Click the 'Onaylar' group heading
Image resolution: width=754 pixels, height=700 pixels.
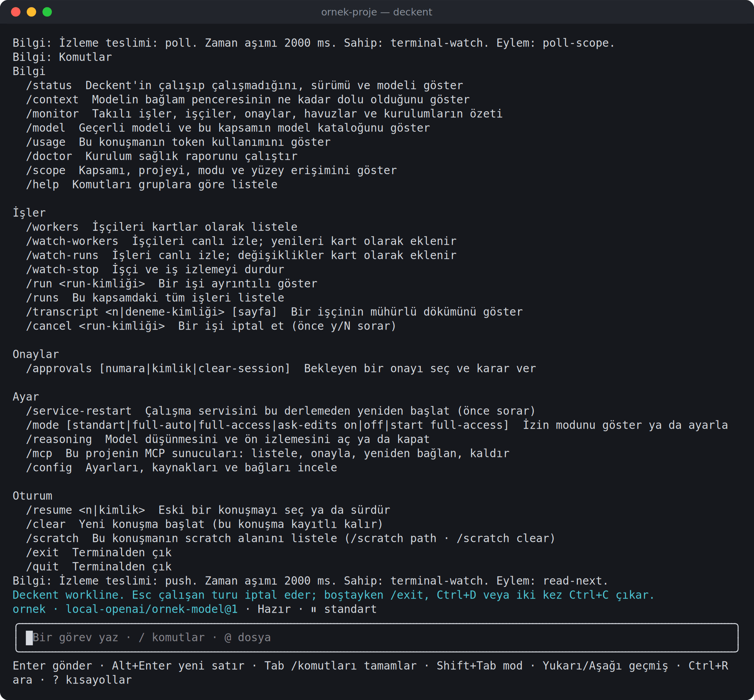click(36, 354)
